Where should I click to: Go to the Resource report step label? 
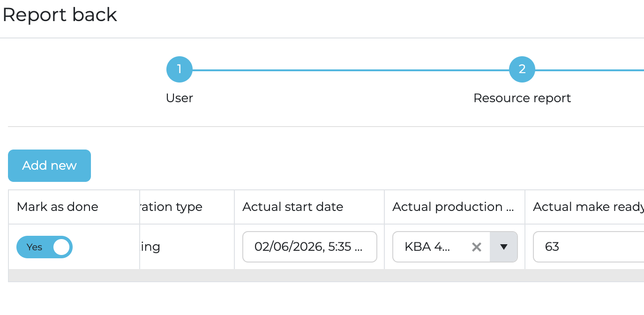coord(522,98)
